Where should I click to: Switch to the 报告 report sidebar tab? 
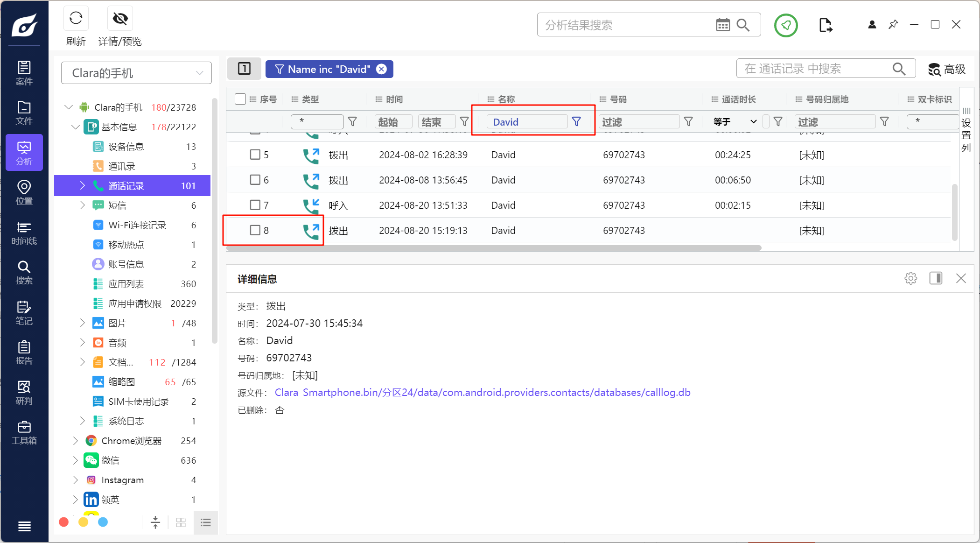[24, 353]
